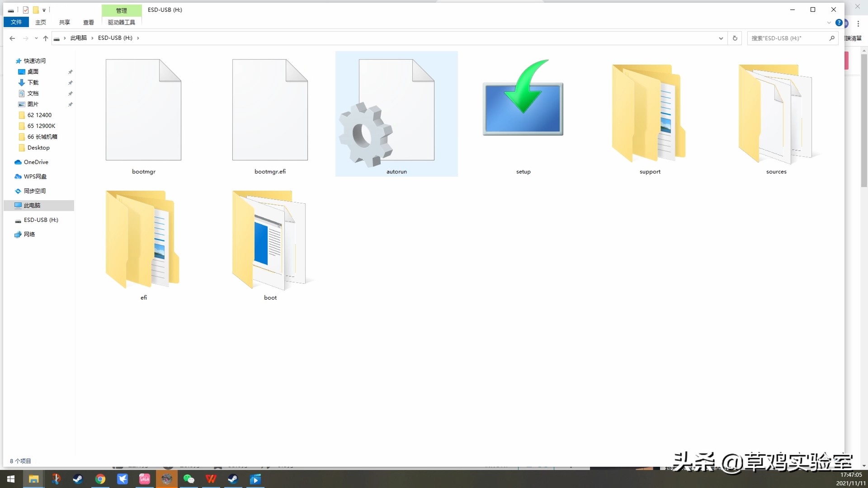This screenshot has height=488, width=868.
Task: Open the new folder quick access button
Action: coord(35,10)
